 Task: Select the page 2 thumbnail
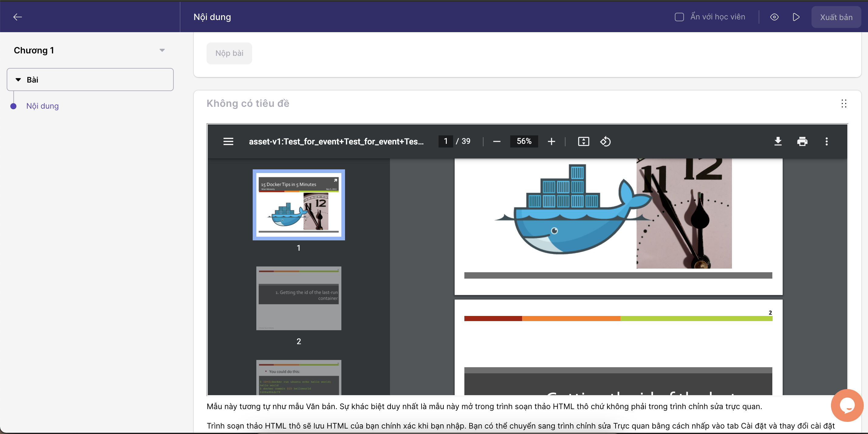299,298
